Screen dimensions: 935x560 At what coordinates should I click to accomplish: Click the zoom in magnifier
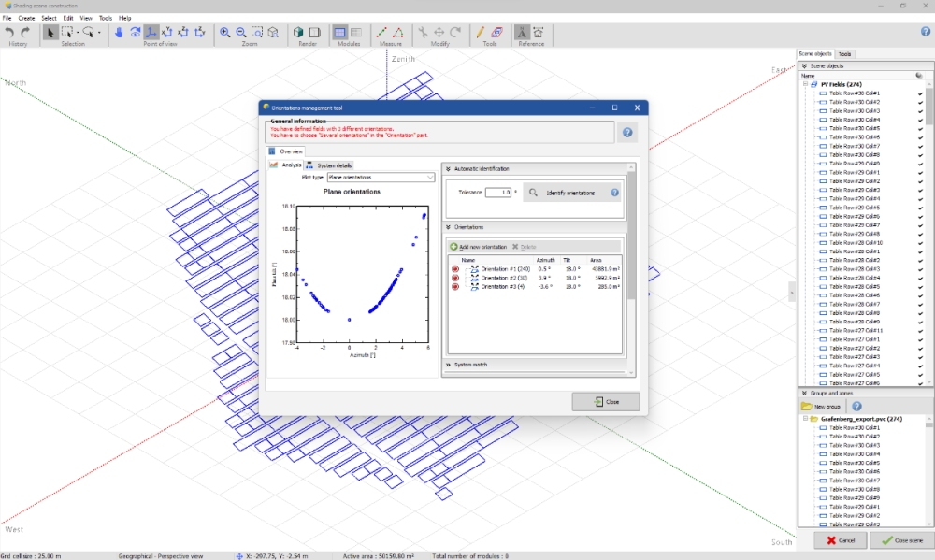(x=225, y=32)
